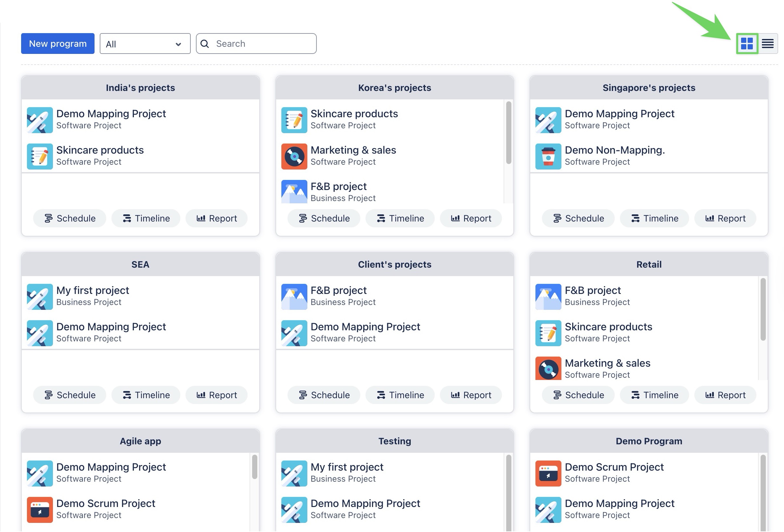Open Report for Singapore's projects
784x532 pixels.
(725, 219)
